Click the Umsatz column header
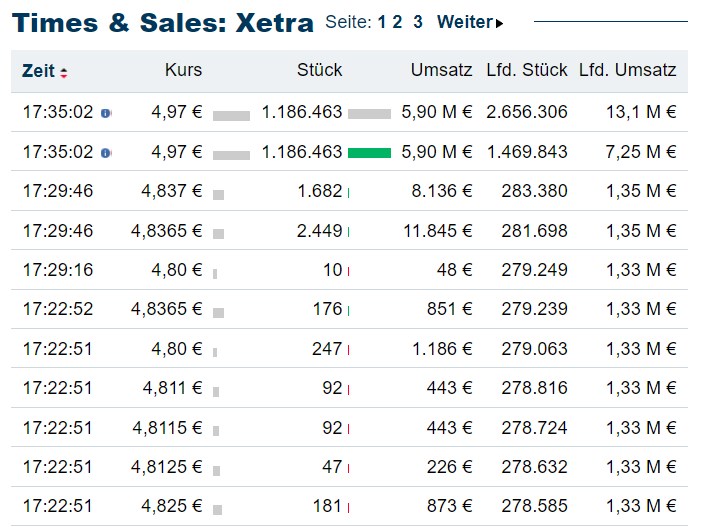 pyautogui.click(x=441, y=70)
